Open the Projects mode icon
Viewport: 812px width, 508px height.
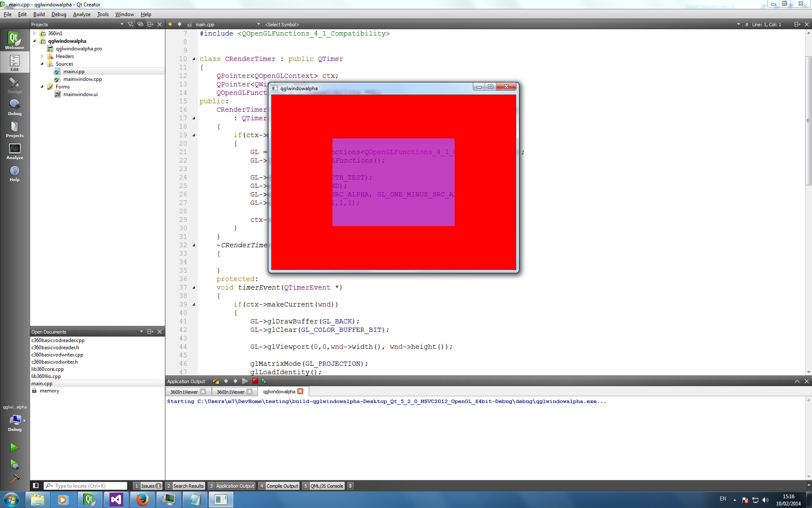(x=14, y=129)
